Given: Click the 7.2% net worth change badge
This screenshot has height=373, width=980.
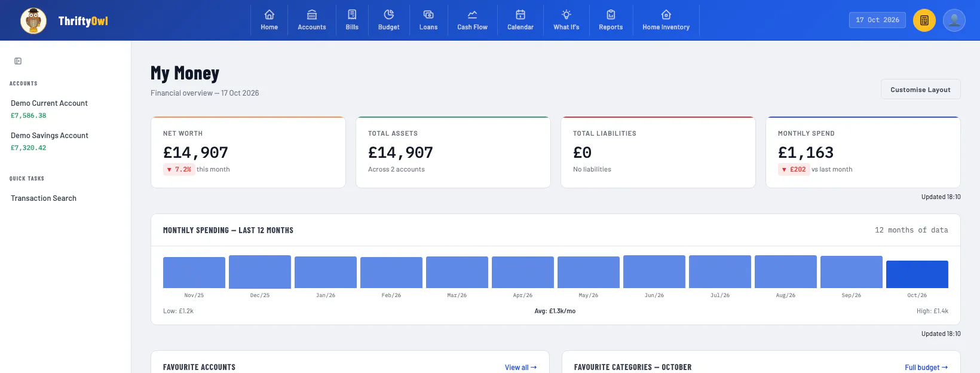Looking at the screenshot, I should (x=179, y=169).
